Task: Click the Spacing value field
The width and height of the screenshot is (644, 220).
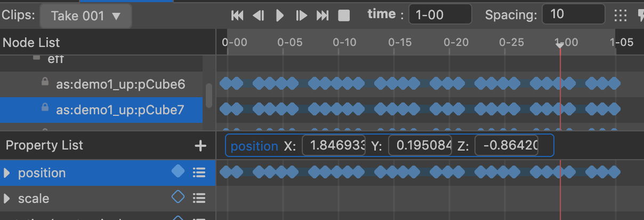Action: [x=573, y=14]
